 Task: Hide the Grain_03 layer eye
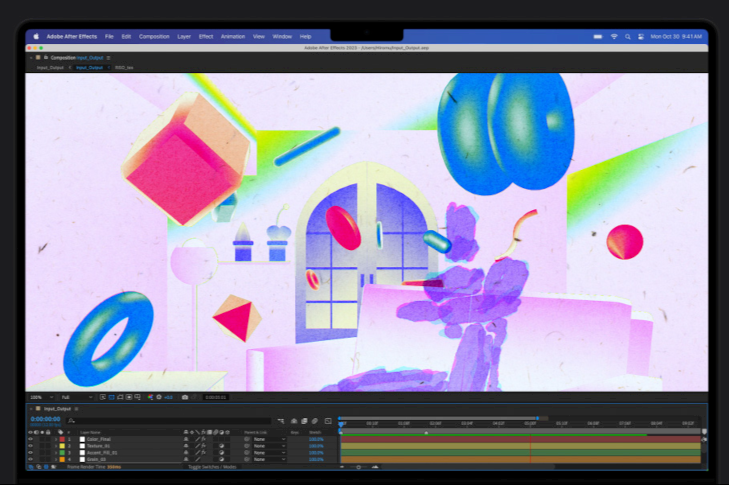coord(31,459)
